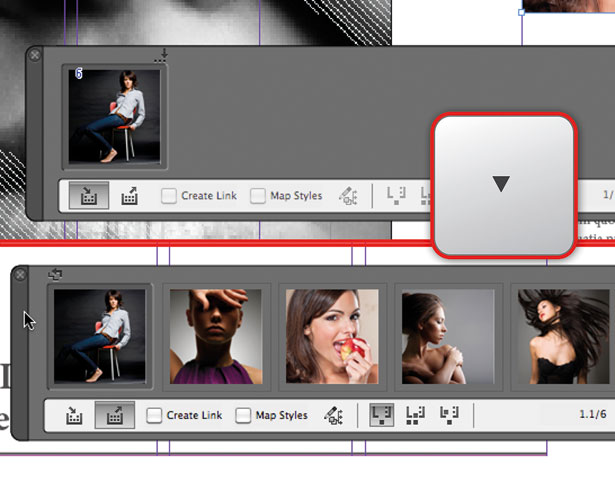Check Map Styles in lower conveyor

click(243, 415)
